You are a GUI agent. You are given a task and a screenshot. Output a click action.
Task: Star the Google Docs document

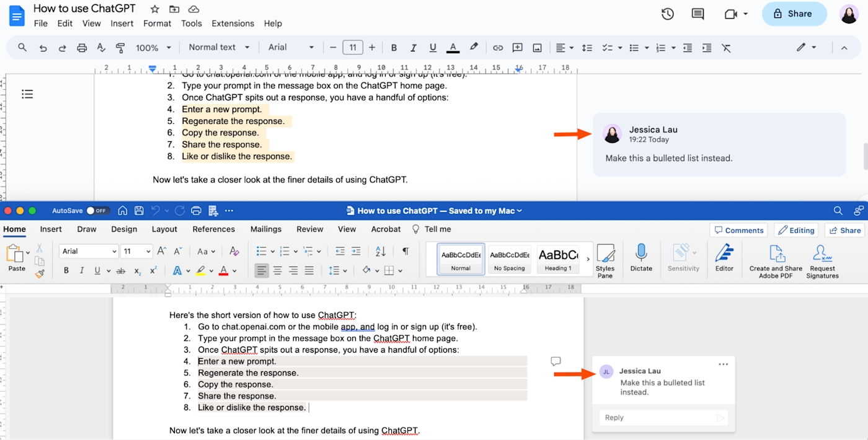point(155,9)
